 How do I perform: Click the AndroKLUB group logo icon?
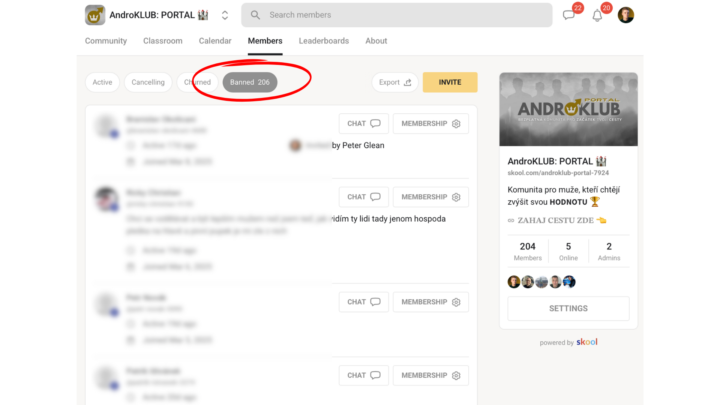95,15
